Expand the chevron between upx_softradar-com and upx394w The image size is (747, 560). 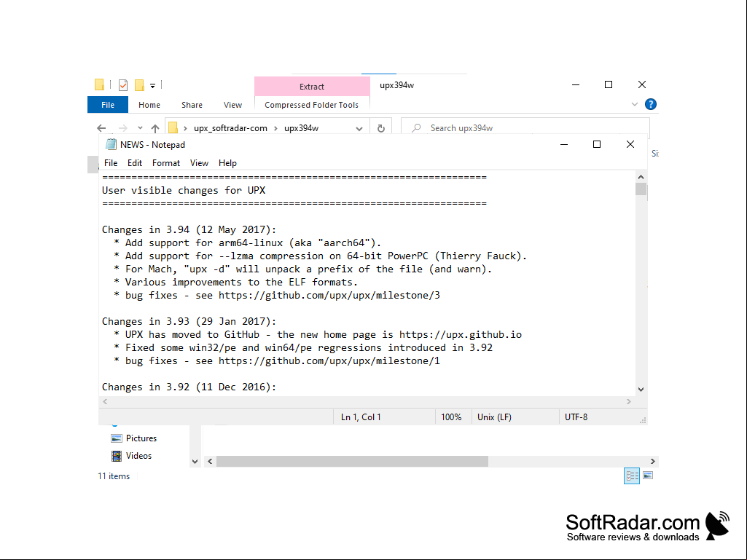click(x=275, y=128)
